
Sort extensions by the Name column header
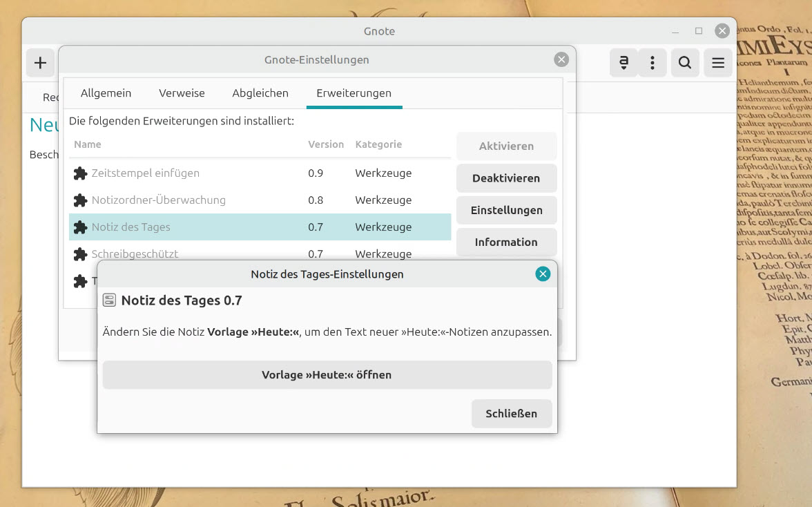(88, 144)
